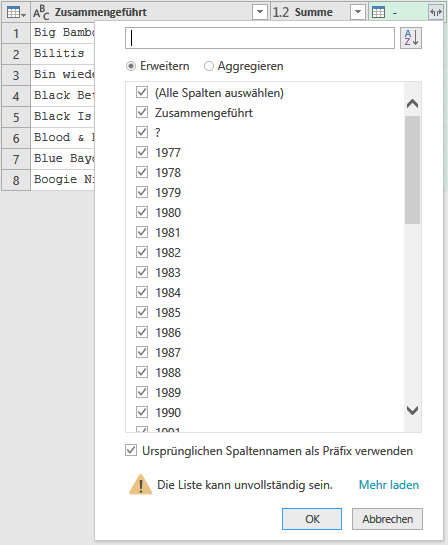This screenshot has height=545, width=448.
Task: Uncheck the 1977 column checkbox
Action: [142, 152]
